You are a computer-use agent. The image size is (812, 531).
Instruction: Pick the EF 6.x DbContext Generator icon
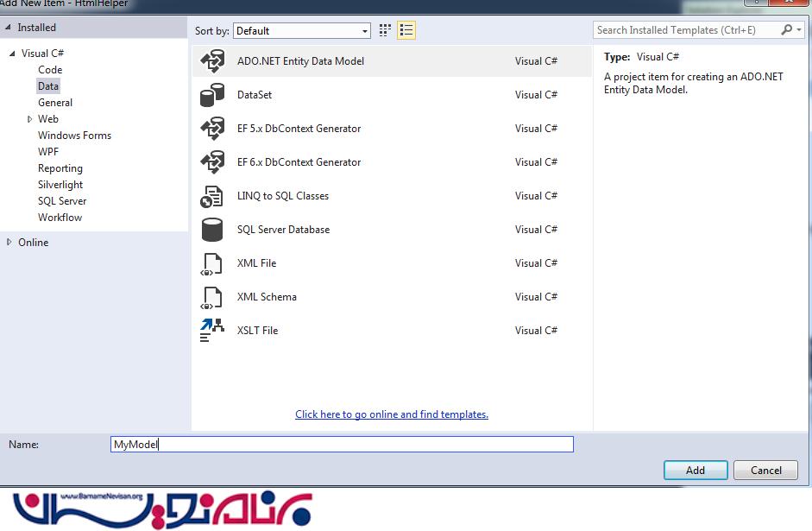click(x=211, y=162)
